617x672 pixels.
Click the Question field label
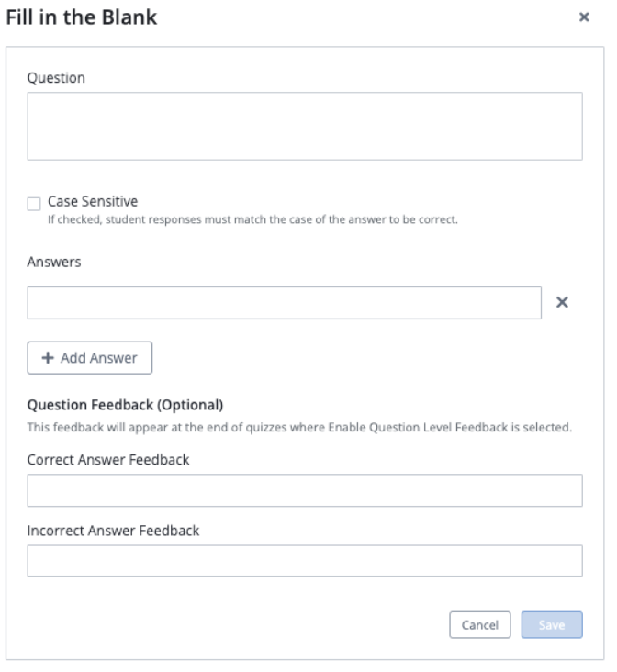(56, 78)
